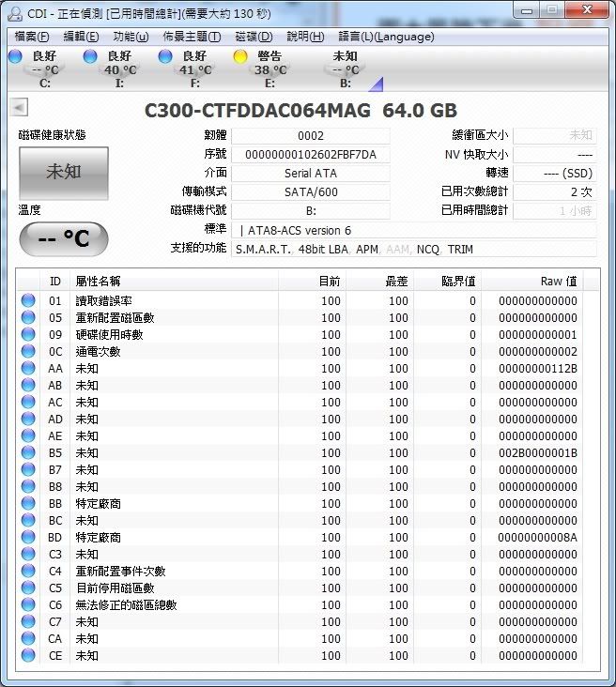Open the 編輯(E) menu
Screen dimensions: 616x687
tap(81, 37)
